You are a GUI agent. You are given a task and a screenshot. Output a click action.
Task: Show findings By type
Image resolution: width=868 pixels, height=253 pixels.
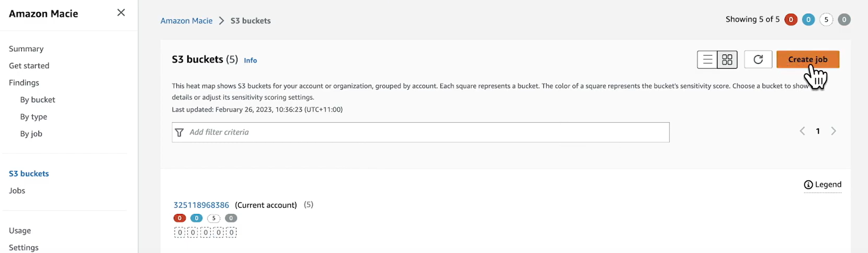click(x=33, y=117)
